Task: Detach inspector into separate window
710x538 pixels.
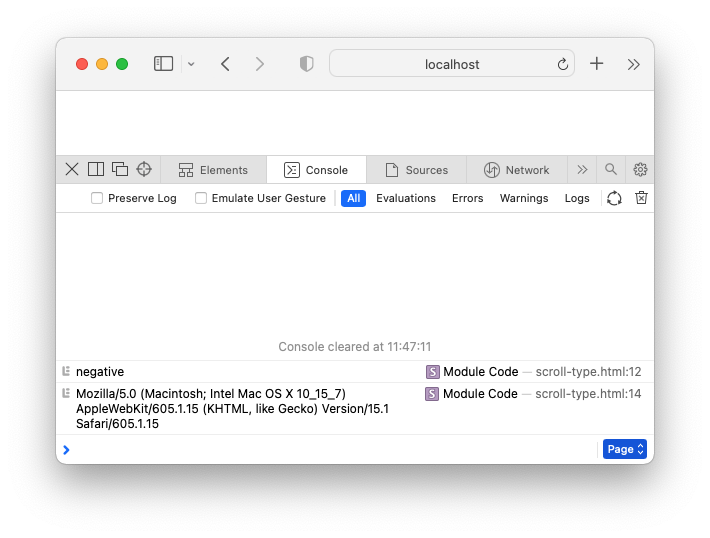Action: [x=120, y=169]
